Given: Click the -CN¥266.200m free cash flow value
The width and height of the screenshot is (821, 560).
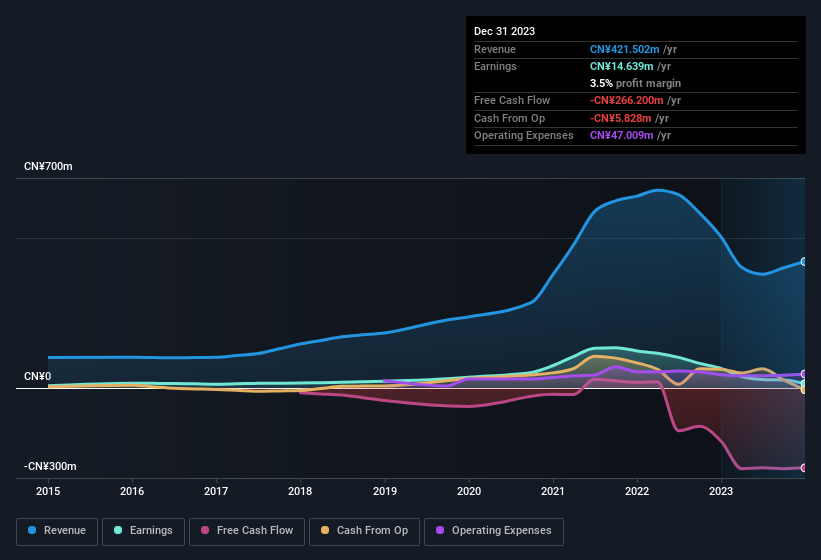Looking at the screenshot, I should (x=627, y=100).
